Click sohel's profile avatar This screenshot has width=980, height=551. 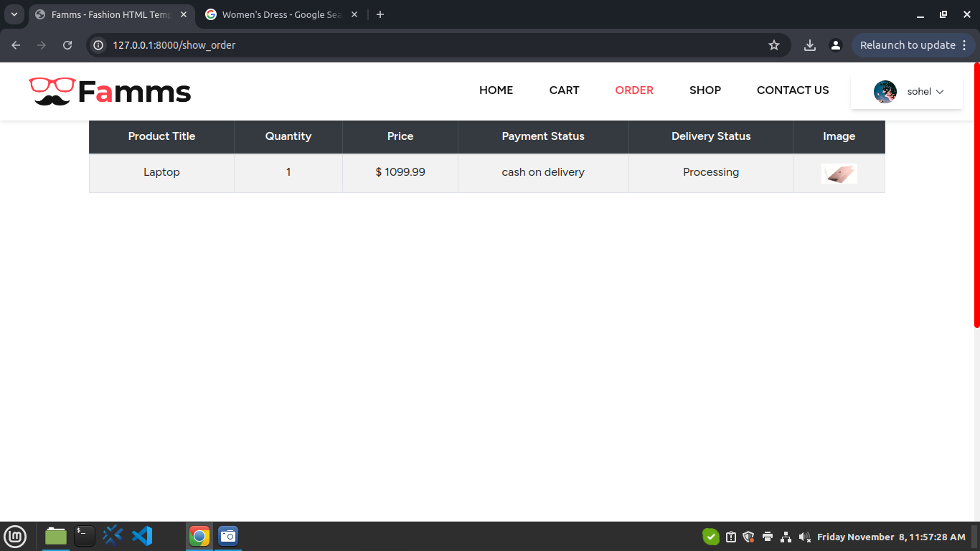885,92
